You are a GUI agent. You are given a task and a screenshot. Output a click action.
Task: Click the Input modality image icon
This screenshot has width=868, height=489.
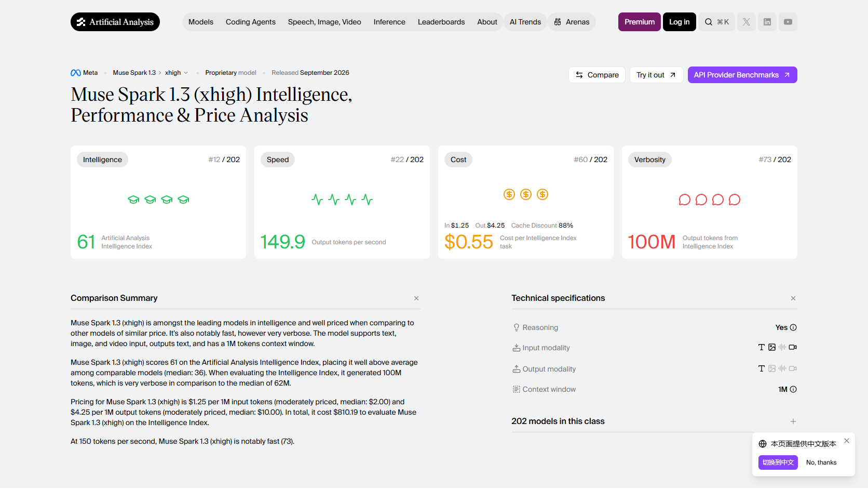772,347
